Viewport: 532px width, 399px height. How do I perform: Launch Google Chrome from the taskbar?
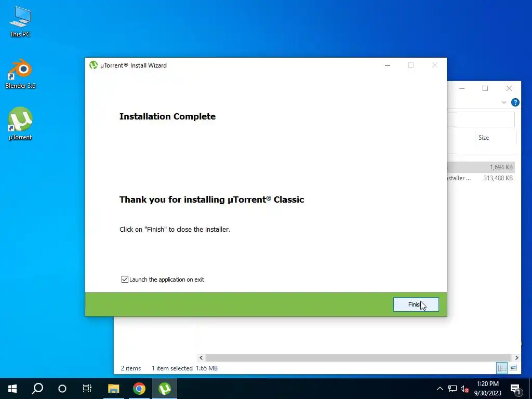[139, 389]
